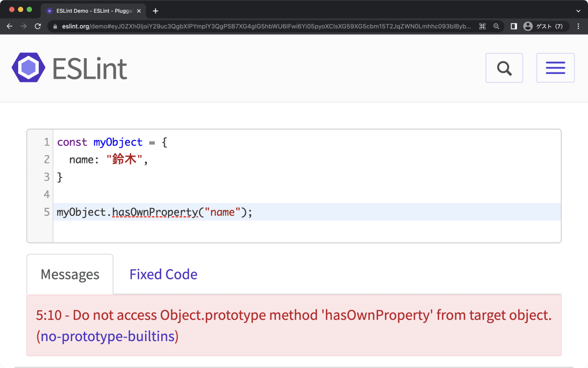Toggle the browser side panel

click(x=514, y=26)
